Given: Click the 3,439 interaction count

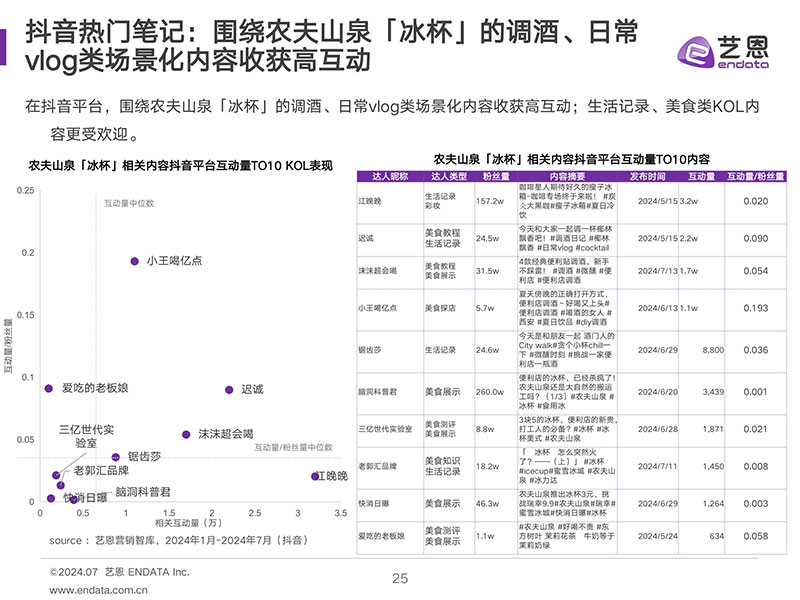Looking at the screenshot, I should (x=713, y=392).
